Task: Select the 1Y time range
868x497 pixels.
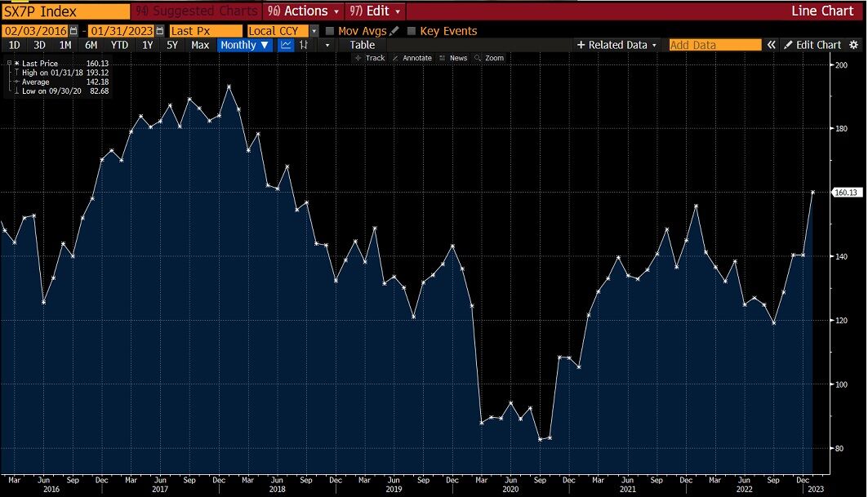Action: (x=147, y=46)
